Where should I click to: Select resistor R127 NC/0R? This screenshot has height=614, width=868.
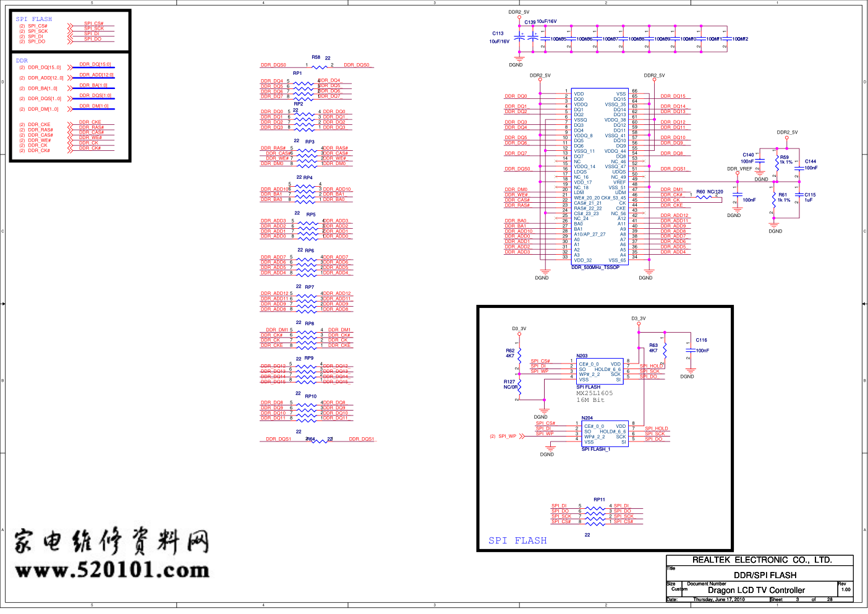pos(519,388)
